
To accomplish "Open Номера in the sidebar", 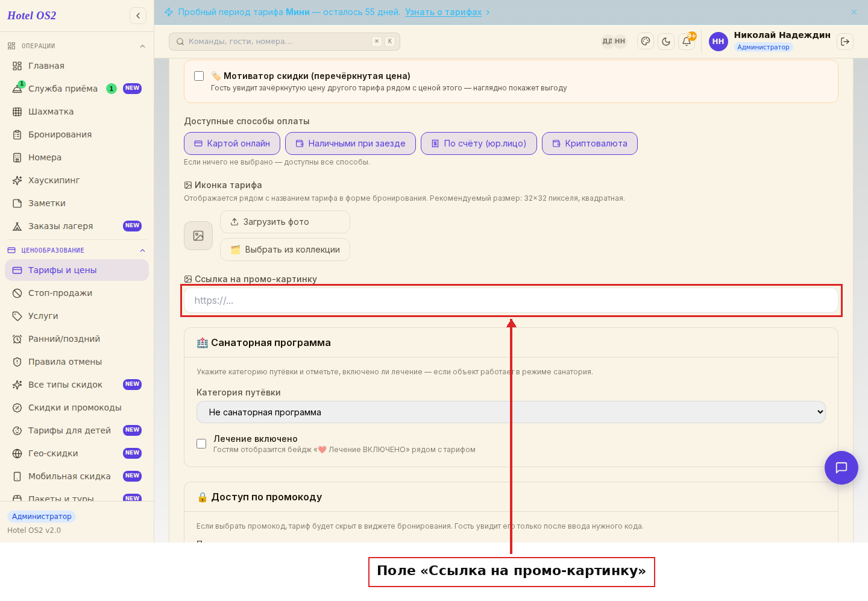I will [x=77, y=157].
